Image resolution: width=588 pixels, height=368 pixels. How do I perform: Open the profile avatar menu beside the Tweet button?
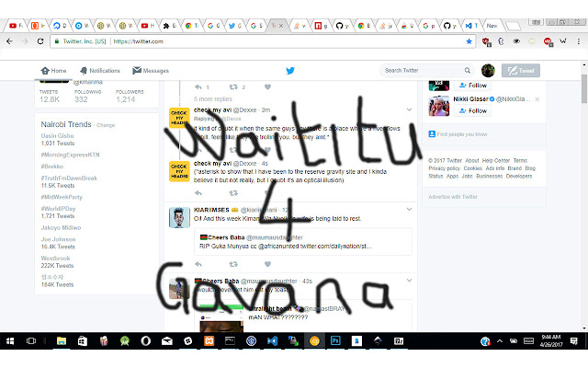point(488,70)
